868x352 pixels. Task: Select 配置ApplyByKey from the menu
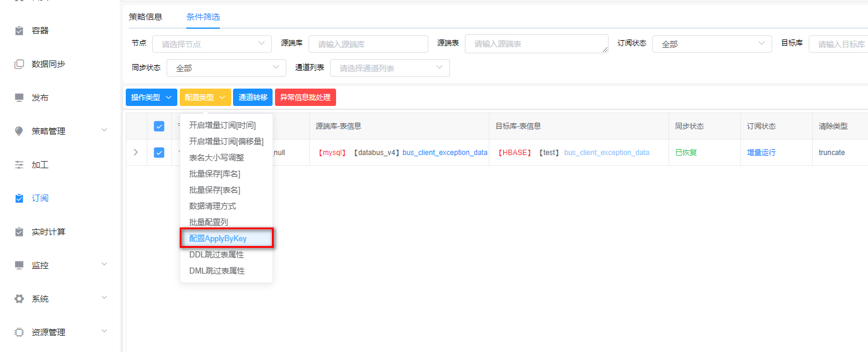[x=226, y=238]
